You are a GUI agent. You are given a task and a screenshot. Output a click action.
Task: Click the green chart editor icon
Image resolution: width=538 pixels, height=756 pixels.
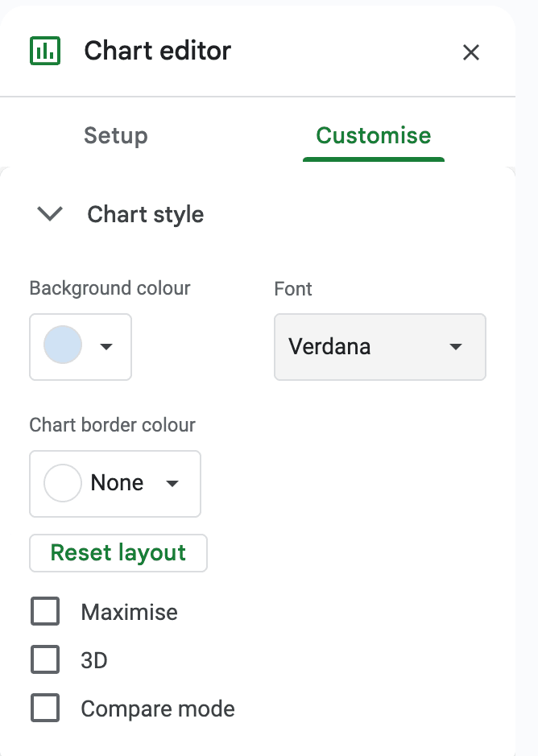[x=44, y=51]
